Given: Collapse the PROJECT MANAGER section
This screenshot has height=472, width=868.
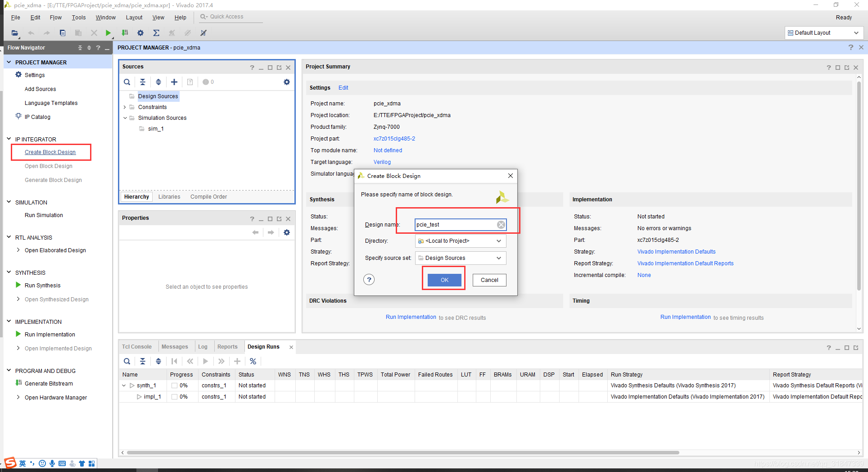Looking at the screenshot, I should point(9,62).
